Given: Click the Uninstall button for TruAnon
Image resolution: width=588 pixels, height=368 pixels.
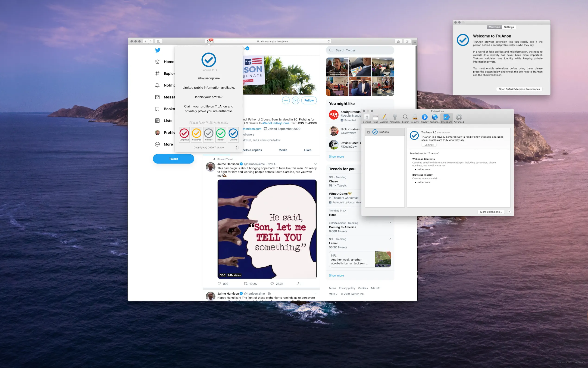Looking at the screenshot, I should [x=429, y=145].
